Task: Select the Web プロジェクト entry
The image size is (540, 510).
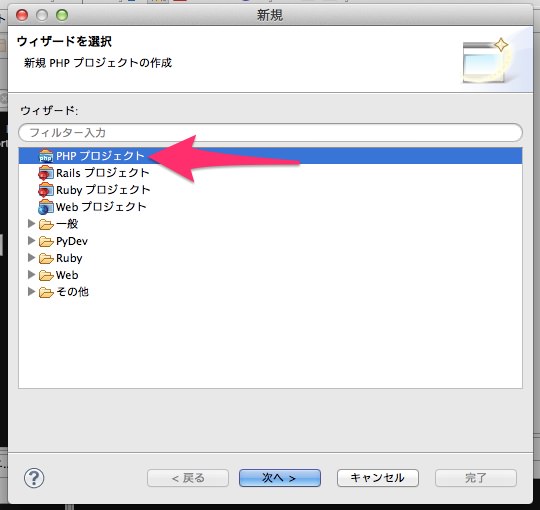Action: coord(270,207)
